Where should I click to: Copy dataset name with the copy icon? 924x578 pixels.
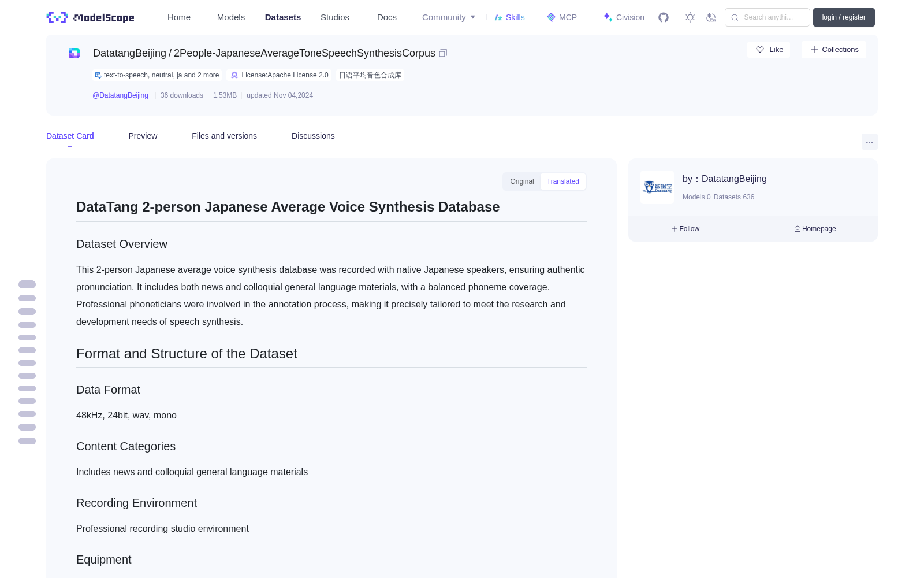click(443, 53)
